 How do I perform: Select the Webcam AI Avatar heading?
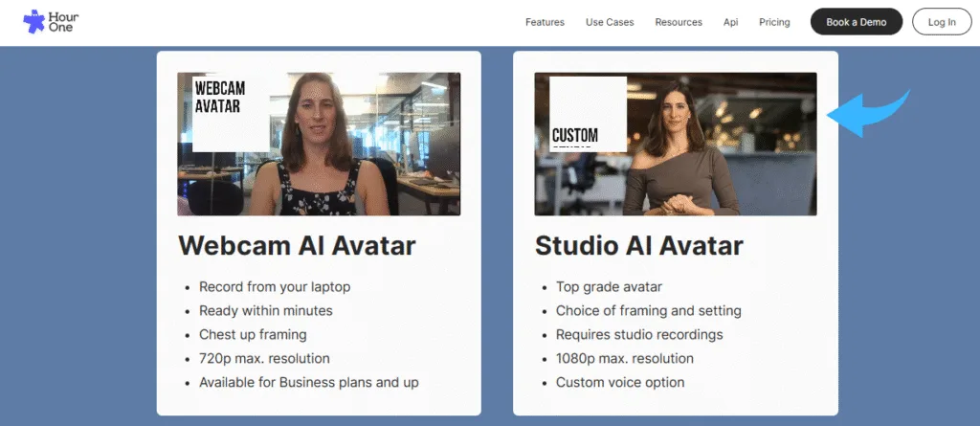pyautogui.click(x=297, y=245)
